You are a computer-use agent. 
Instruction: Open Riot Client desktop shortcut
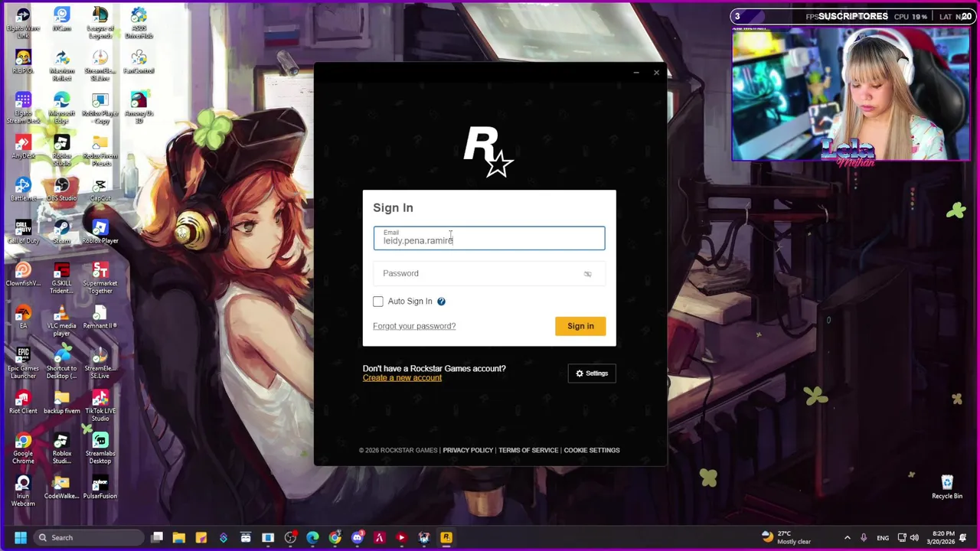[x=23, y=402]
